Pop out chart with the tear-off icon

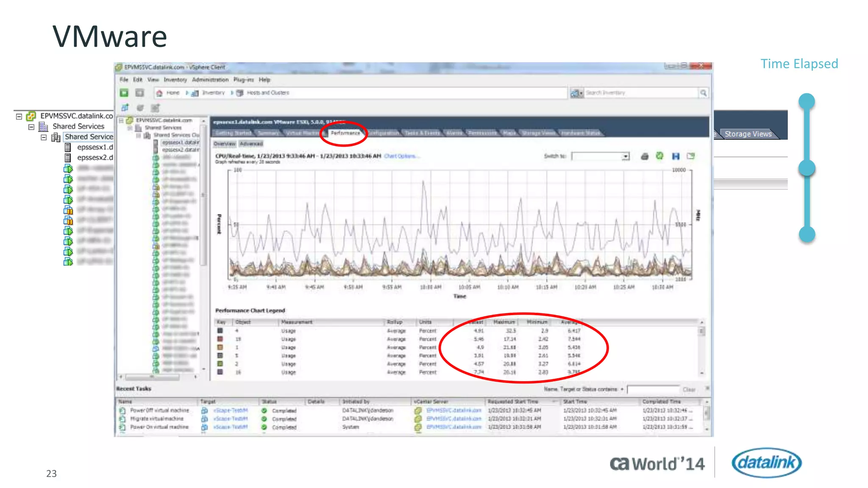tap(691, 156)
